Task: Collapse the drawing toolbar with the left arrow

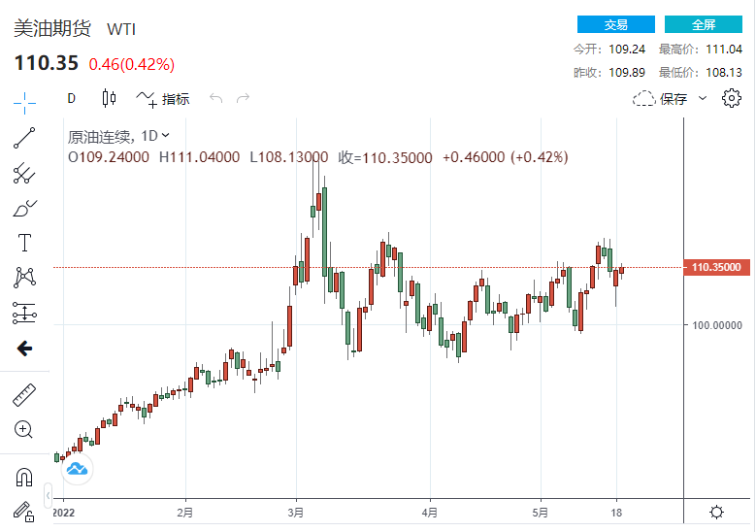Action: click(x=24, y=348)
